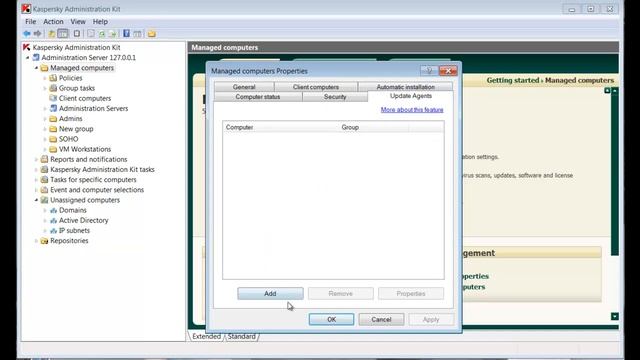
Task: Close the Managed computers Properties dialog
Action: coord(448,71)
